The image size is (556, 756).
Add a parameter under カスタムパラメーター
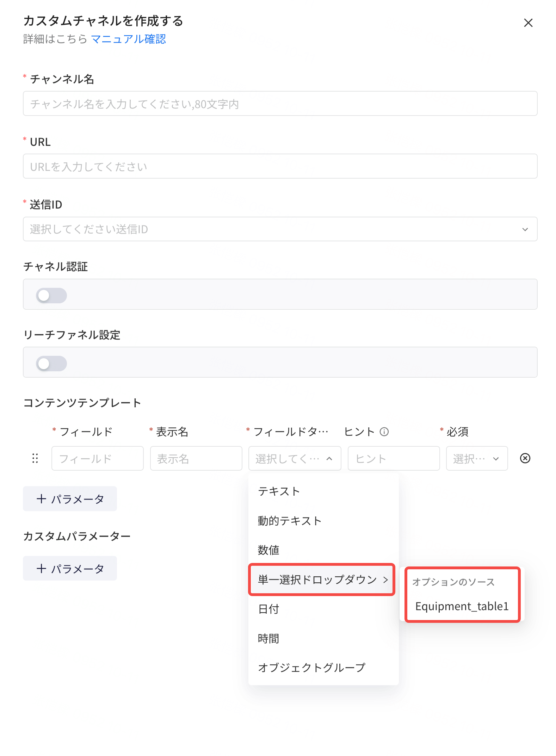click(x=70, y=568)
